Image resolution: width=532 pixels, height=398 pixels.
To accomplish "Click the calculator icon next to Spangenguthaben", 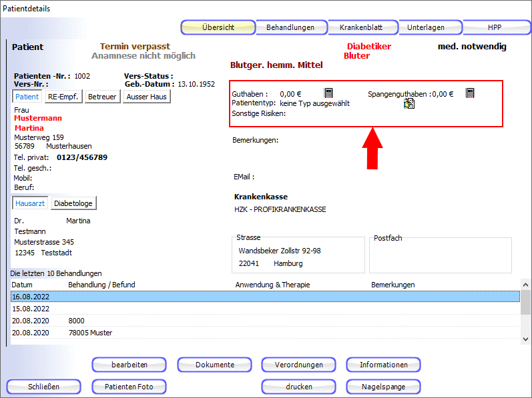I will pyautogui.click(x=470, y=93).
